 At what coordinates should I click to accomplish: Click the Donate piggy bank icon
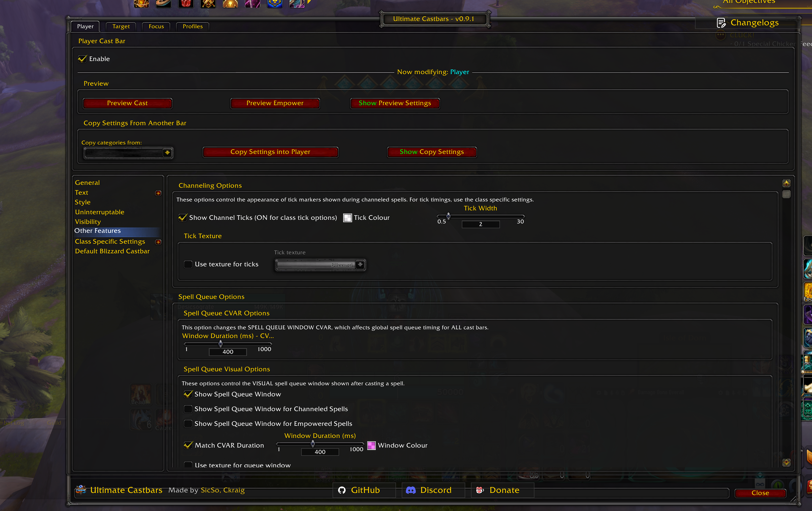(480, 490)
